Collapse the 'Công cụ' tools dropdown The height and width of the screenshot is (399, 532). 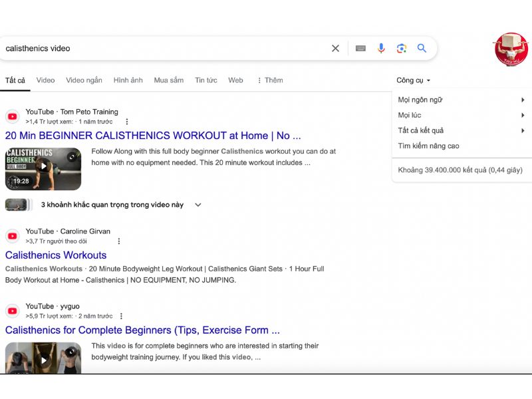click(413, 80)
